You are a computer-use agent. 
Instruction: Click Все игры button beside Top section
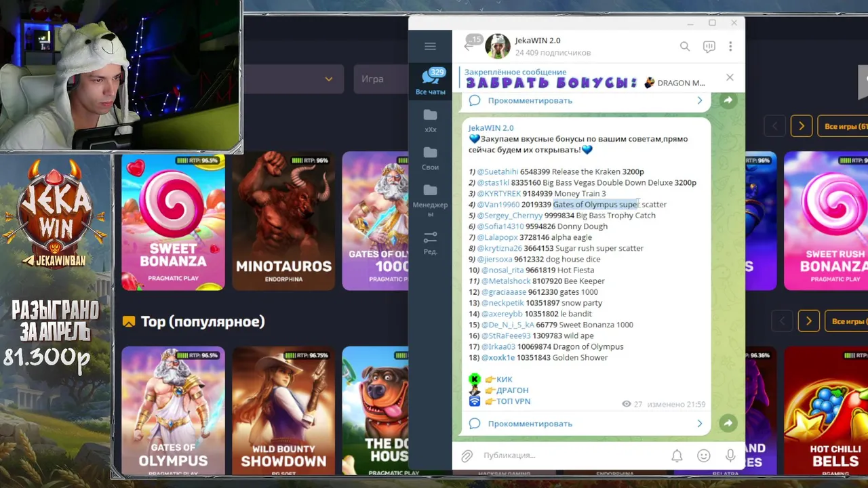[x=846, y=321]
